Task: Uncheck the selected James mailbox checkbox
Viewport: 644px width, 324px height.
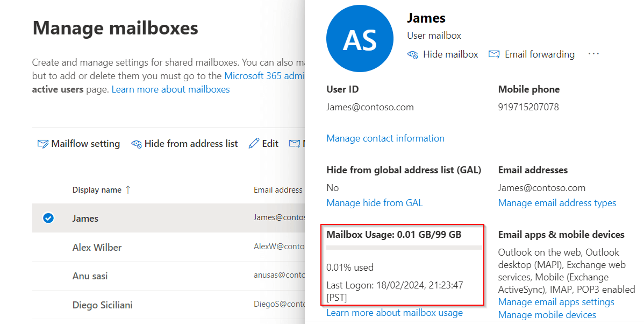Action: 48,218
